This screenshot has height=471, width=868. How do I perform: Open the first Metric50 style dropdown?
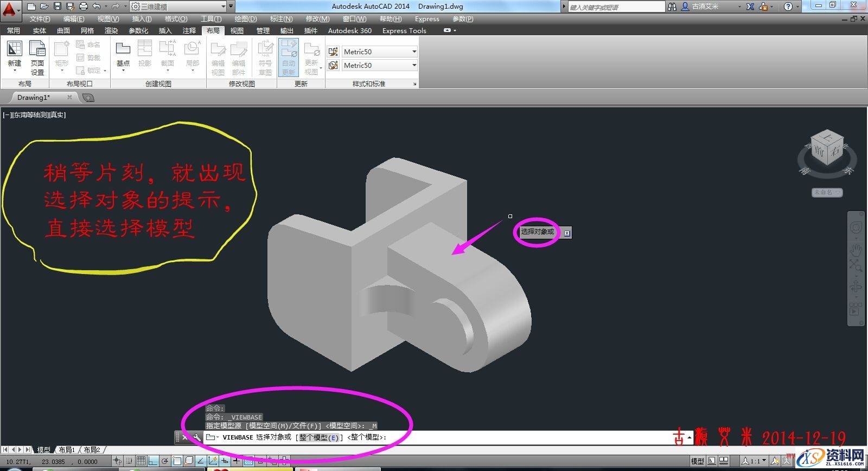tap(414, 52)
